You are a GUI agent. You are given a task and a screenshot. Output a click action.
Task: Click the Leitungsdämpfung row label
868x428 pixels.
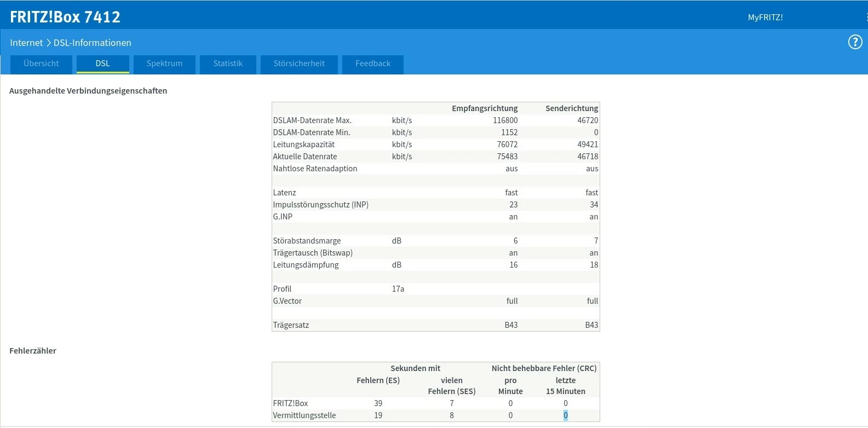[x=306, y=265]
